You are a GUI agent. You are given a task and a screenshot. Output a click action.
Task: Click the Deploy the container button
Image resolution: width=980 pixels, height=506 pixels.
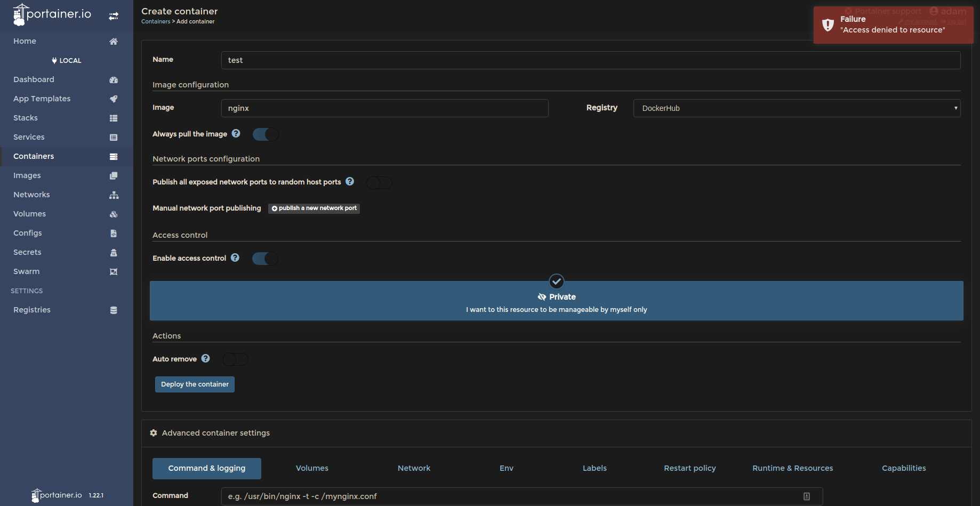[x=195, y=384]
